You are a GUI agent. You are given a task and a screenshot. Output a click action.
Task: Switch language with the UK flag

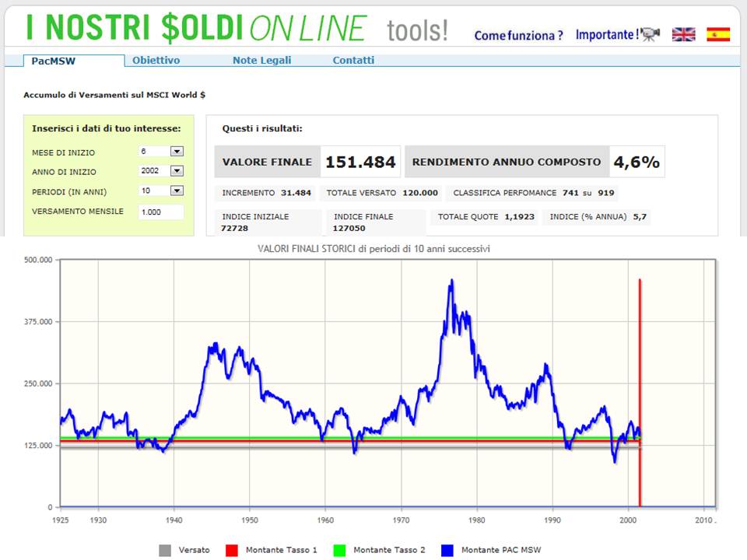coord(684,34)
